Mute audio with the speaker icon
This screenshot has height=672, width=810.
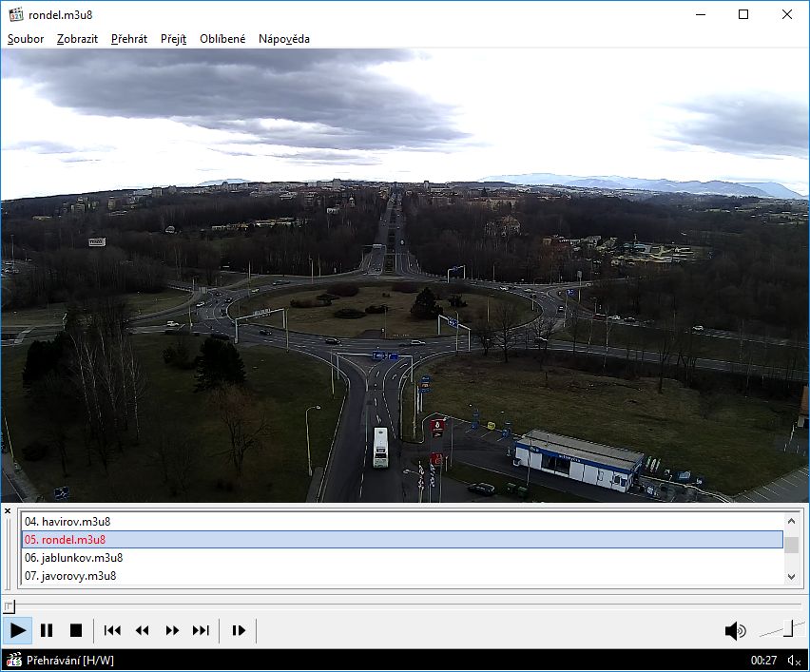735,630
